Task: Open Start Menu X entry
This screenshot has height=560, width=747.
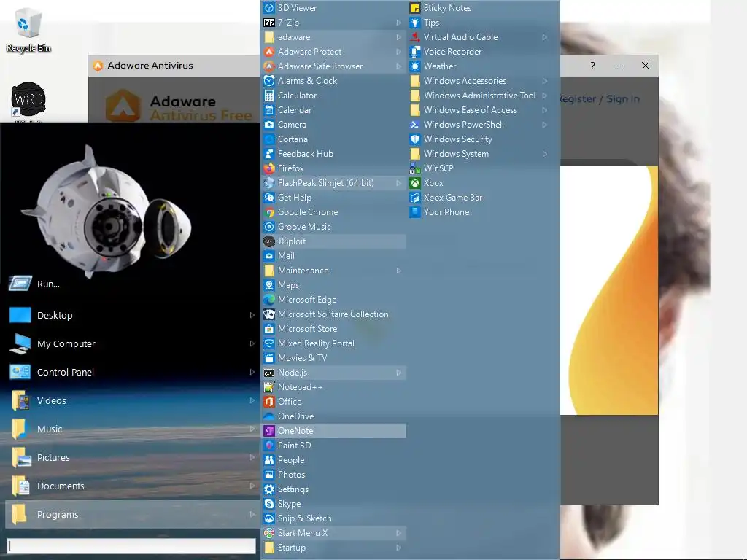Action: 333,533
